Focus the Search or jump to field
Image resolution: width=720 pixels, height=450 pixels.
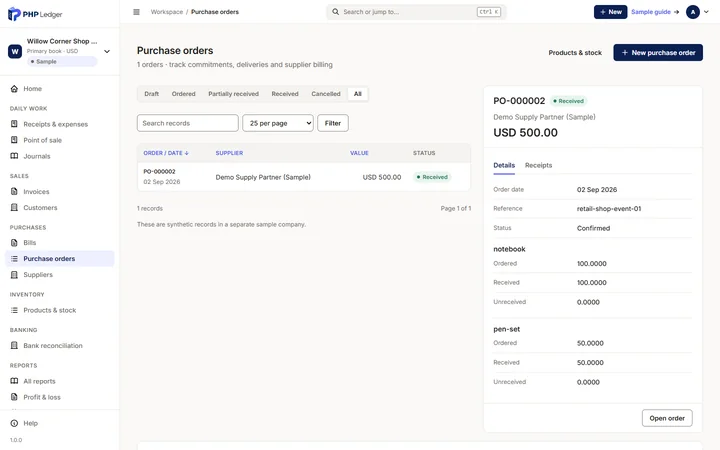click(x=416, y=12)
